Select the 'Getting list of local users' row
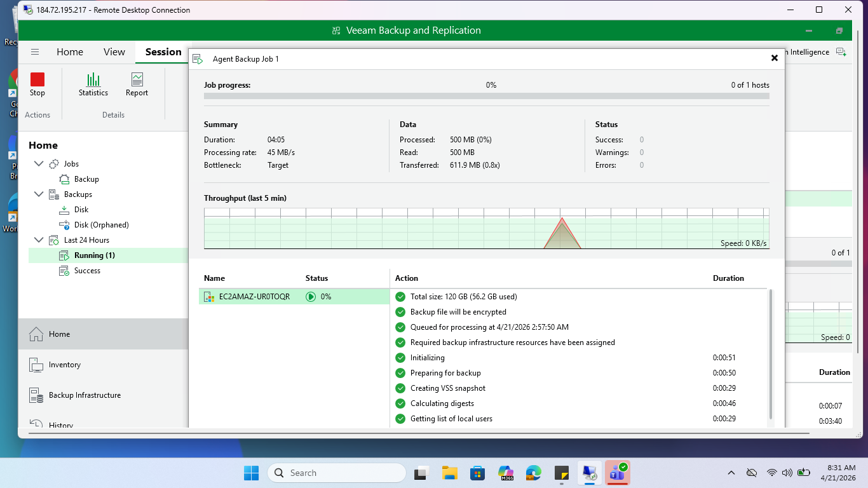 451,419
